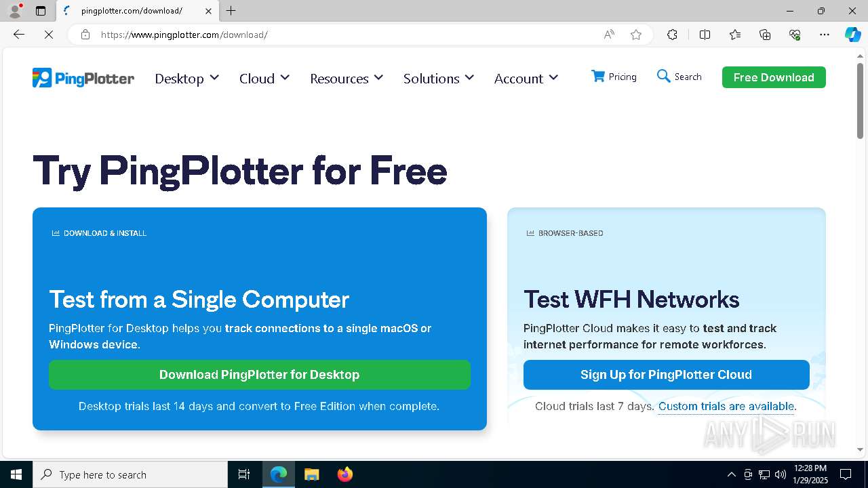
Task: Open browser Extensions puzzle icon
Action: (x=672, y=35)
